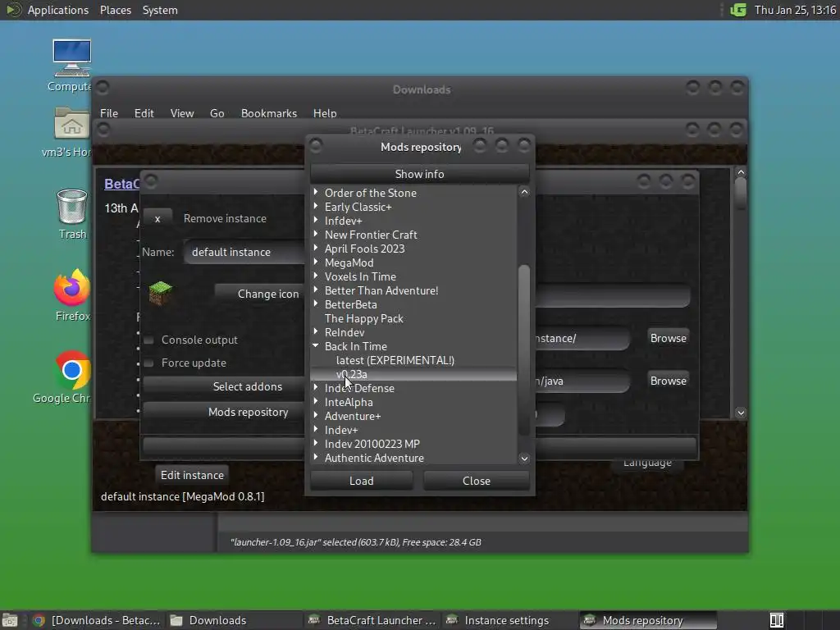Open the Edit menu in Downloads window
840x630 pixels.
click(144, 113)
